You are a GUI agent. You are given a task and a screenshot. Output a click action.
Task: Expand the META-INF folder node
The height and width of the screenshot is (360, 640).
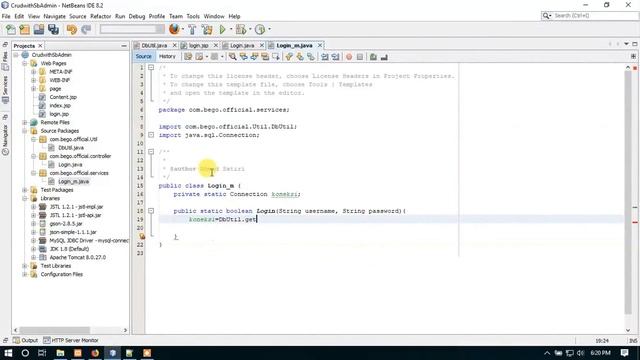33,72
